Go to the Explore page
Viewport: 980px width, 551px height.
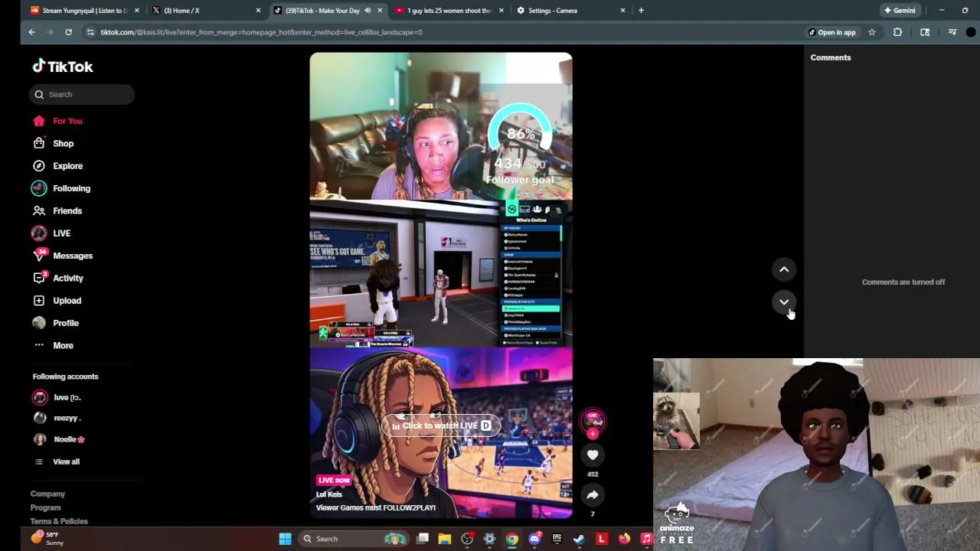pos(57,166)
